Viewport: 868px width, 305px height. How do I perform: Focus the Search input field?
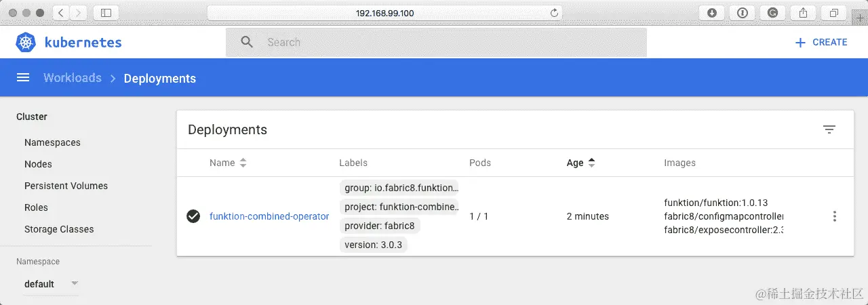coord(436,42)
